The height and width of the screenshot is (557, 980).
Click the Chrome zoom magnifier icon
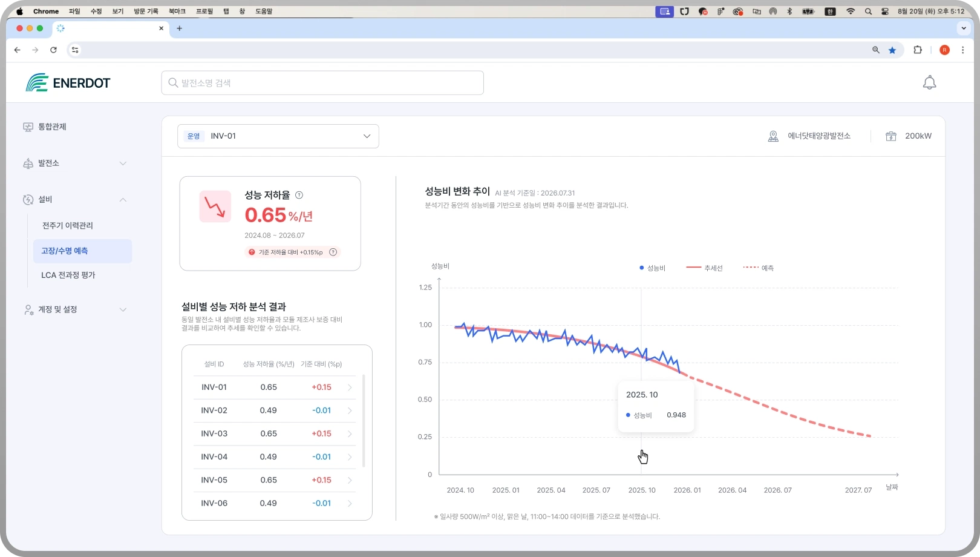pyautogui.click(x=875, y=50)
